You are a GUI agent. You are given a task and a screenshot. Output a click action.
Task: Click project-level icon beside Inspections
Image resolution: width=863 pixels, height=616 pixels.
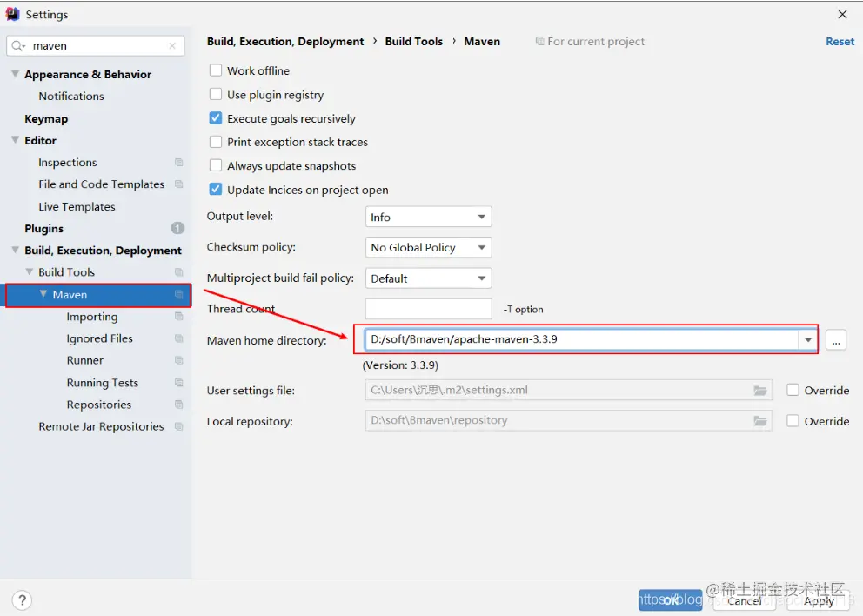pyautogui.click(x=179, y=163)
